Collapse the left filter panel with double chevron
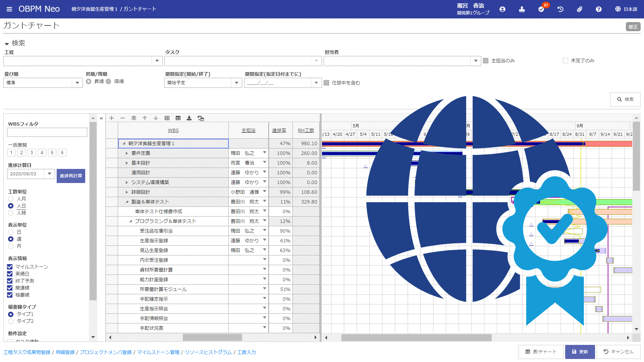The height and width of the screenshot is (362, 644). click(x=101, y=118)
